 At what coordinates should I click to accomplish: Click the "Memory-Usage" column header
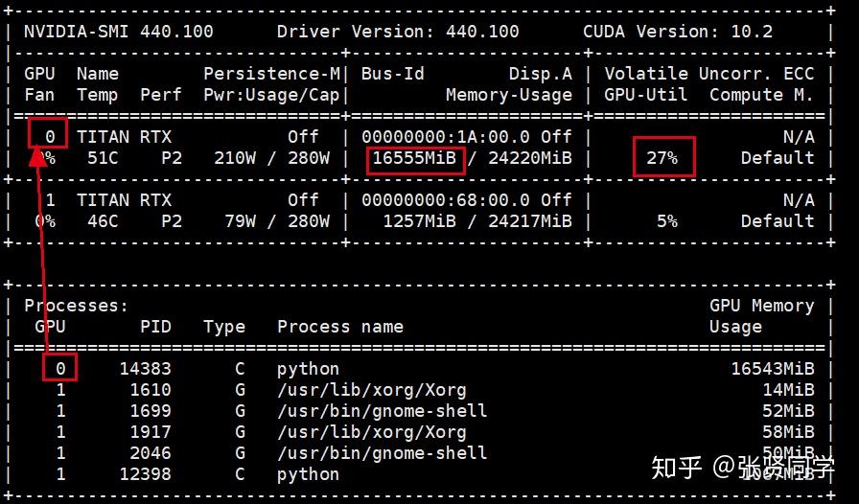click(x=509, y=95)
